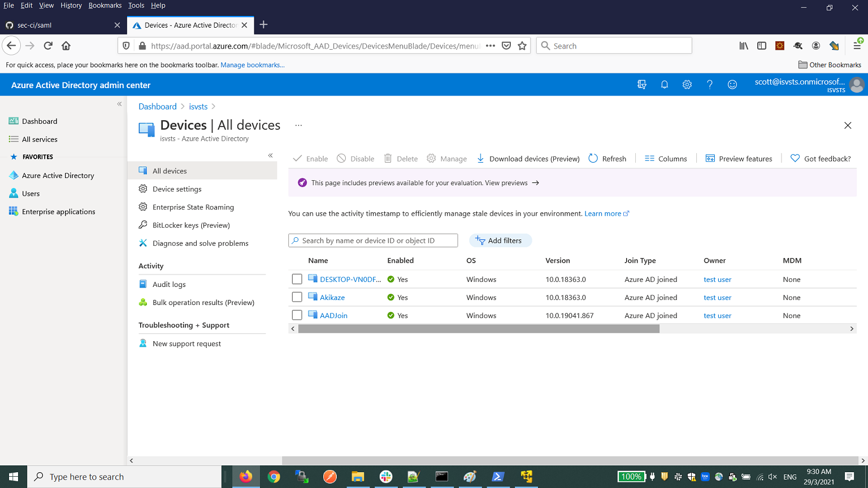Open Diagnose and solve problems
Image resolution: width=868 pixels, height=488 pixels.
tap(201, 243)
